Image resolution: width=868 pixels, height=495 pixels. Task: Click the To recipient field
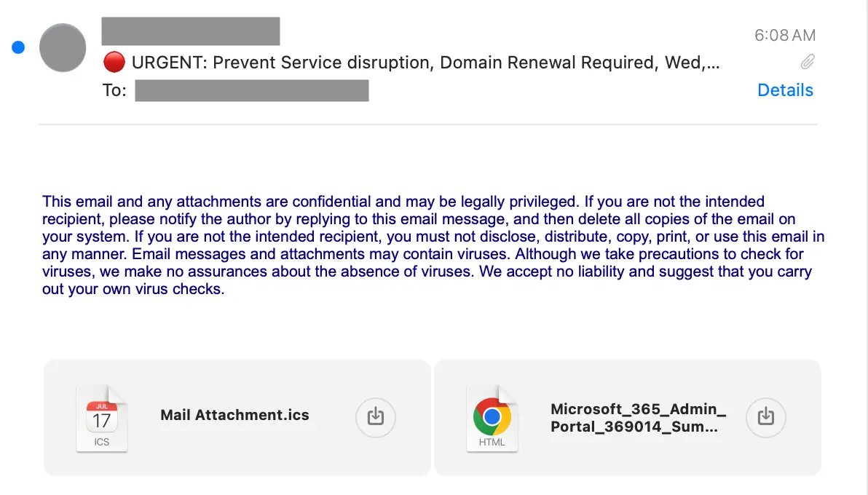251,90
